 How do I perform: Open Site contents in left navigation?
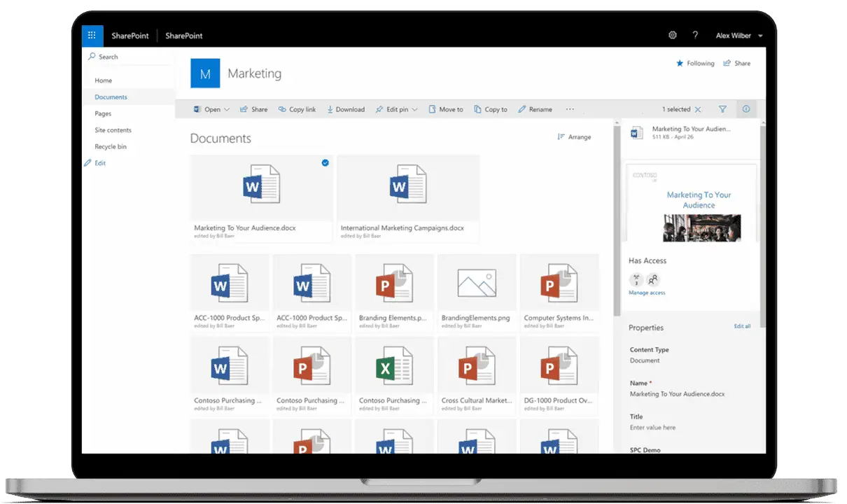pyautogui.click(x=113, y=130)
